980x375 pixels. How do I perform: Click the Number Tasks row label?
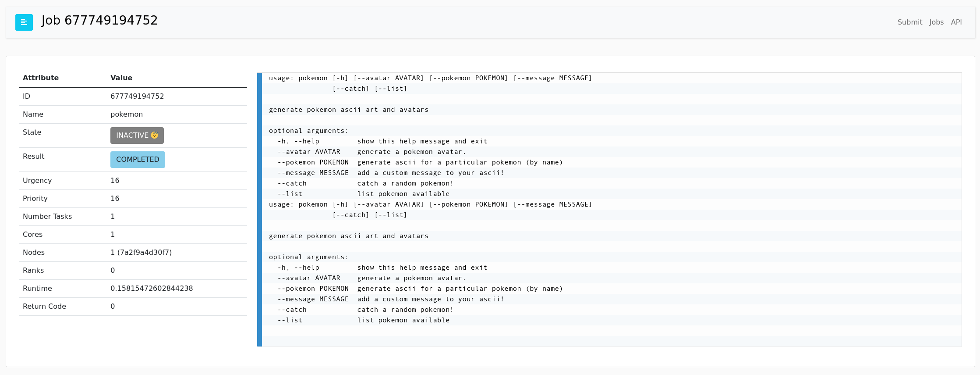point(47,216)
